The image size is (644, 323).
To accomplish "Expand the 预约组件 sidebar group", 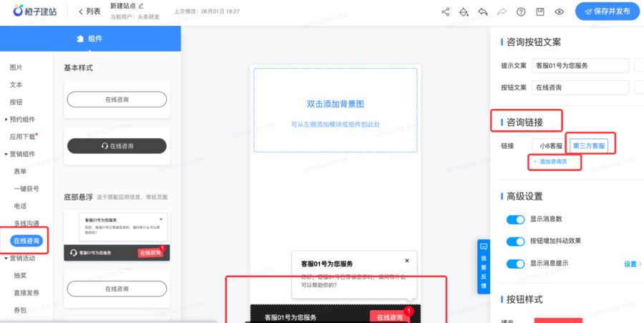I will coord(6,120).
